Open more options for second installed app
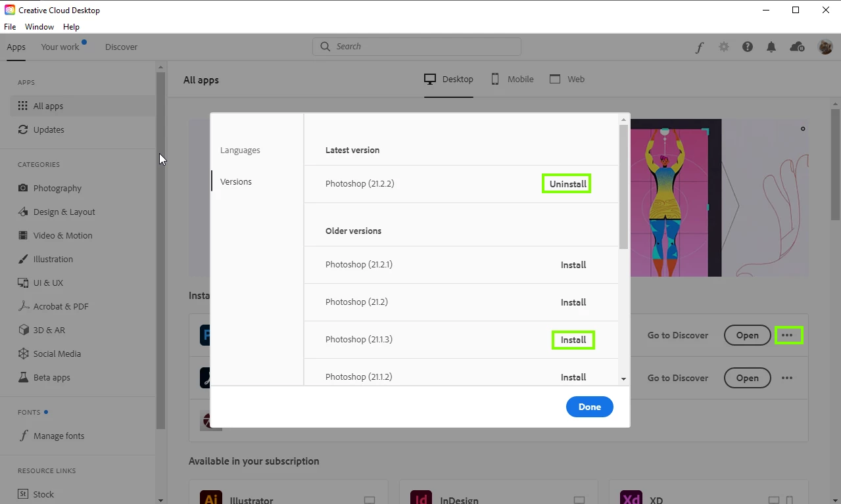Screen dimensions: 841x504 pos(787,378)
